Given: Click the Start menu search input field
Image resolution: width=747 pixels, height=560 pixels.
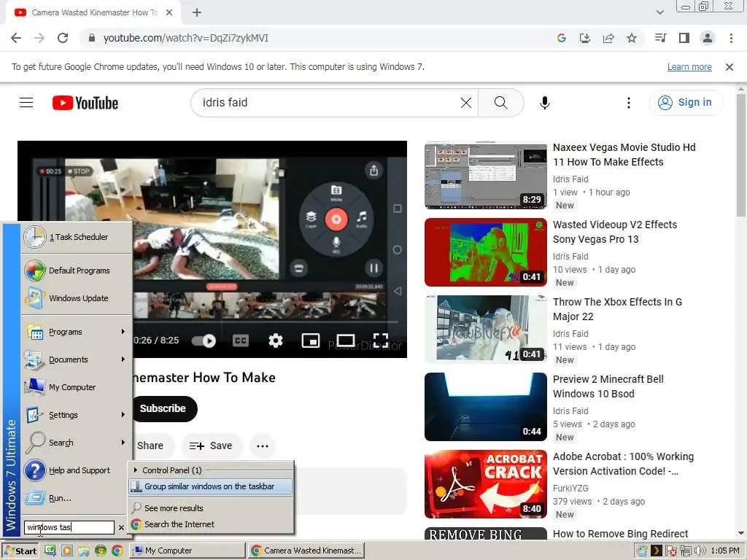Looking at the screenshot, I should (69, 527).
